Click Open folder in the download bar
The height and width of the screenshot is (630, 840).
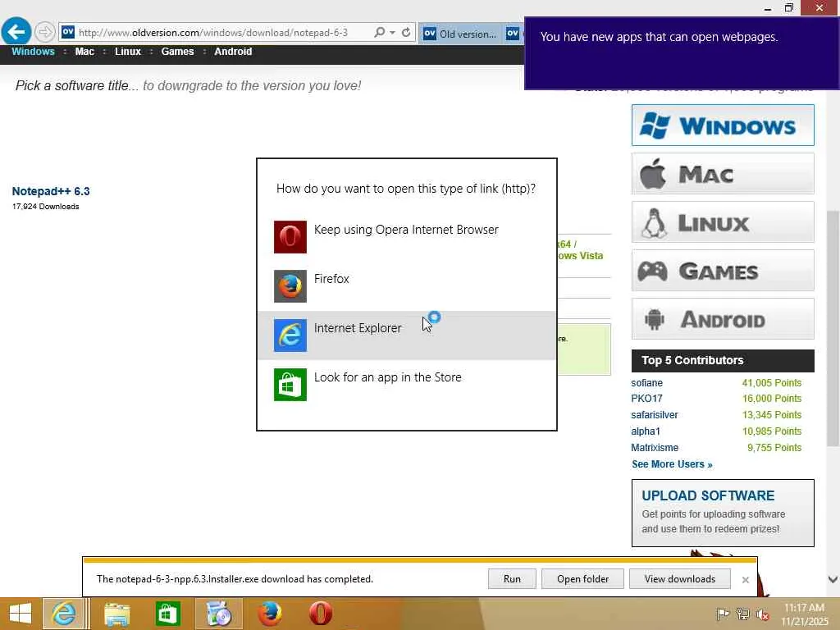point(582,579)
